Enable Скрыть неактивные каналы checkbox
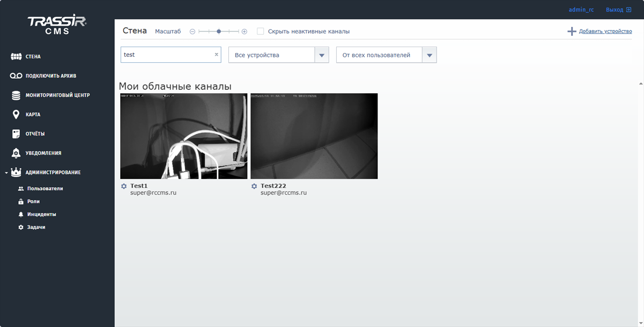This screenshot has width=644, height=327. (x=261, y=32)
